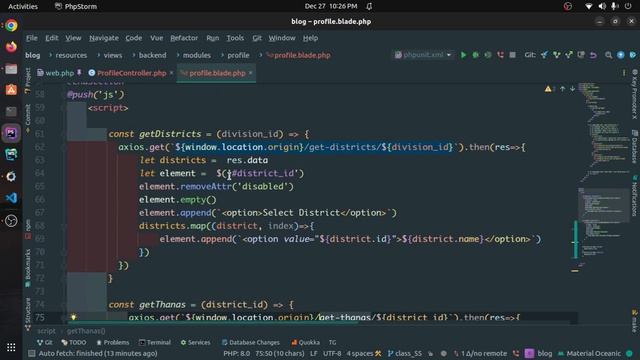This screenshot has width=640, height=360.
Task: Open the Problems tool window
Action: tap(113, 342)
